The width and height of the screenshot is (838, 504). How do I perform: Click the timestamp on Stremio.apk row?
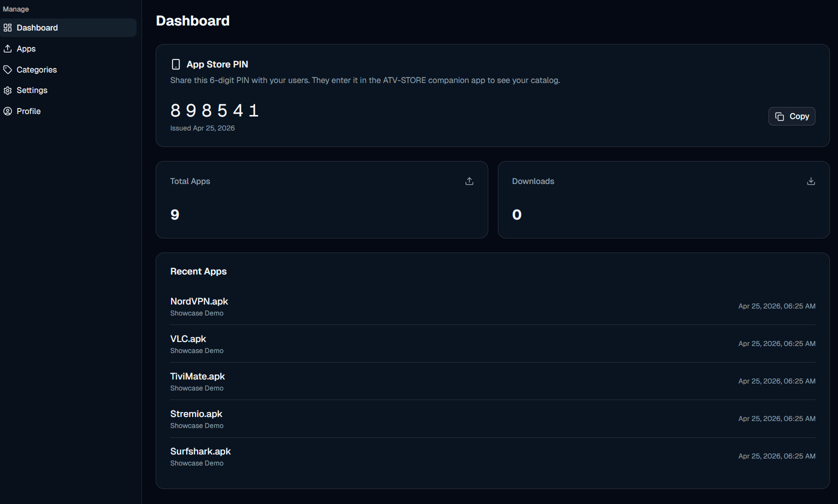[777, 418]
